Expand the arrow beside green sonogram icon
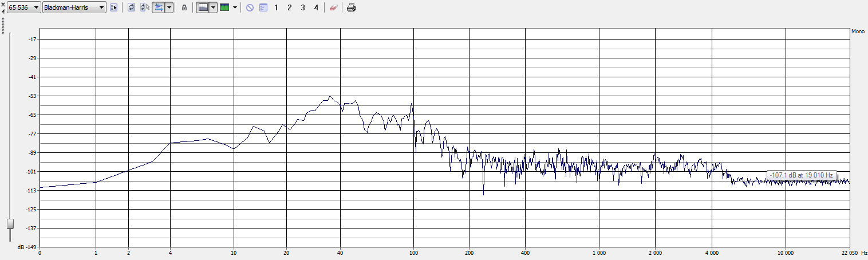This screenshot has height=260, width=868. pyautogui.click(x=235, y=7)
